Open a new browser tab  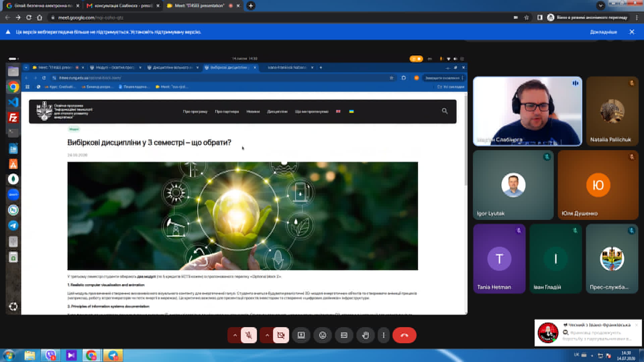coord(251,6)
